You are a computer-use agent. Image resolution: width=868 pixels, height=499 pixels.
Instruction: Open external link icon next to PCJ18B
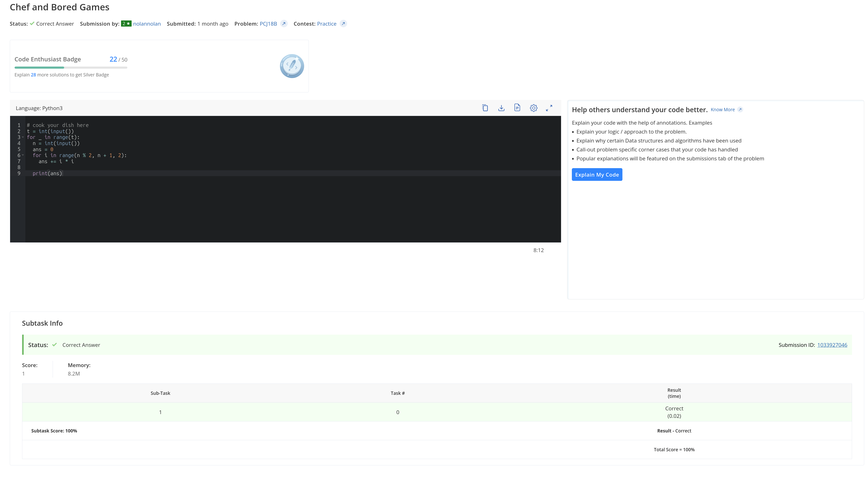coord(284,24)
